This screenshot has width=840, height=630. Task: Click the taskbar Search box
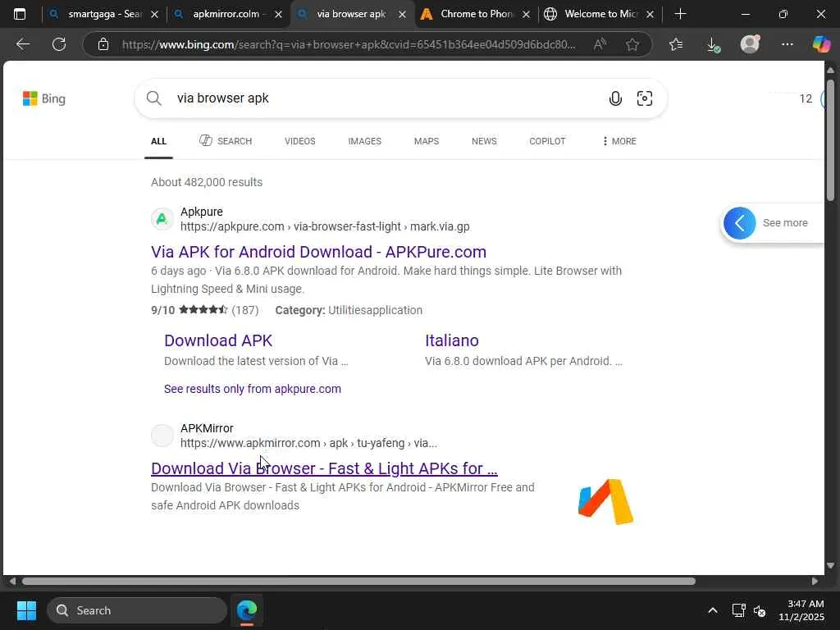tap(137, 610)
